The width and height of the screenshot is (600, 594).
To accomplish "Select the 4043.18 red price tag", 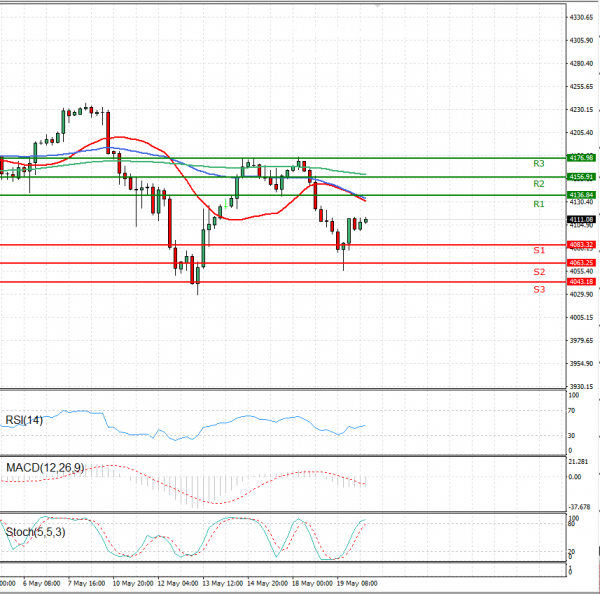I will tap(581, 282).
